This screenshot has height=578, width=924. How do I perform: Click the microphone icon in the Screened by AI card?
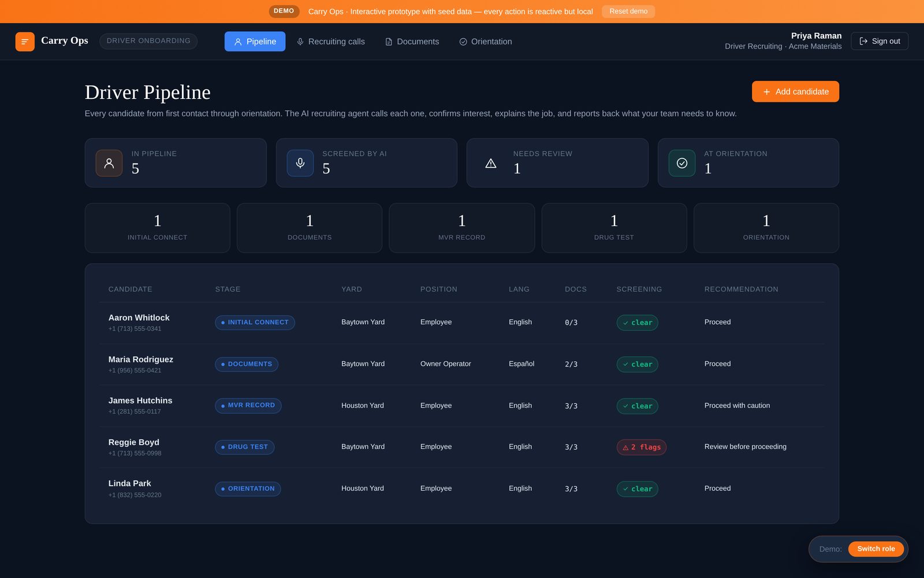300,163
